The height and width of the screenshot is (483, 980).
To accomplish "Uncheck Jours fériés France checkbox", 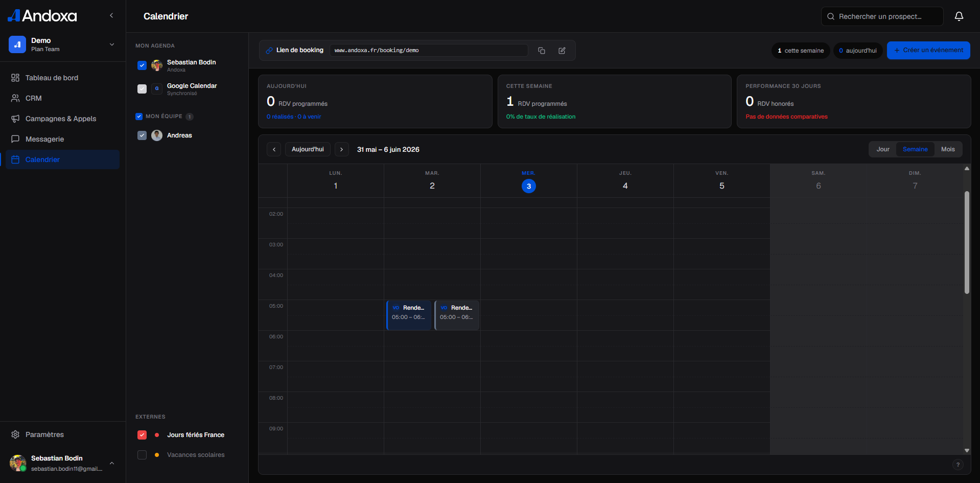I will pos(142,435).
